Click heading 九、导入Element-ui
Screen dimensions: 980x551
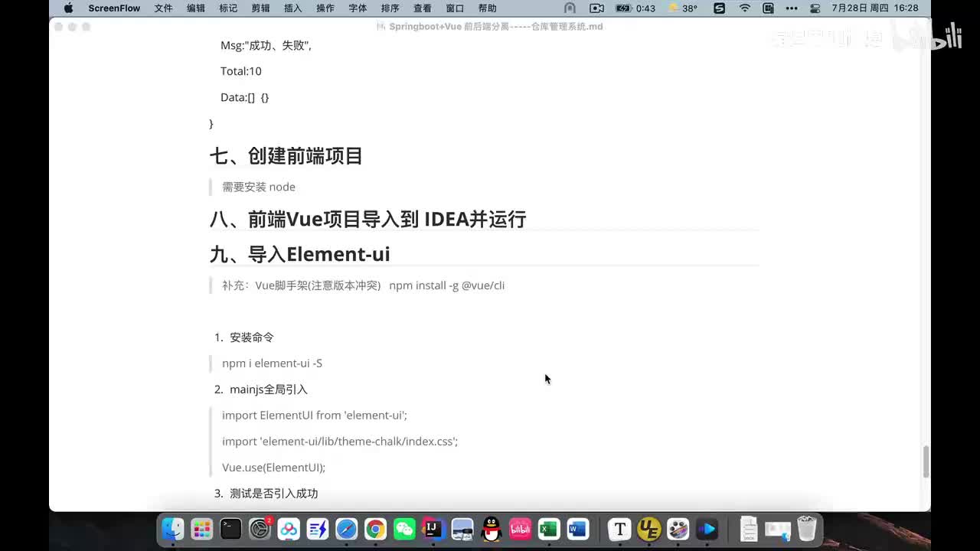click(300, 254)
